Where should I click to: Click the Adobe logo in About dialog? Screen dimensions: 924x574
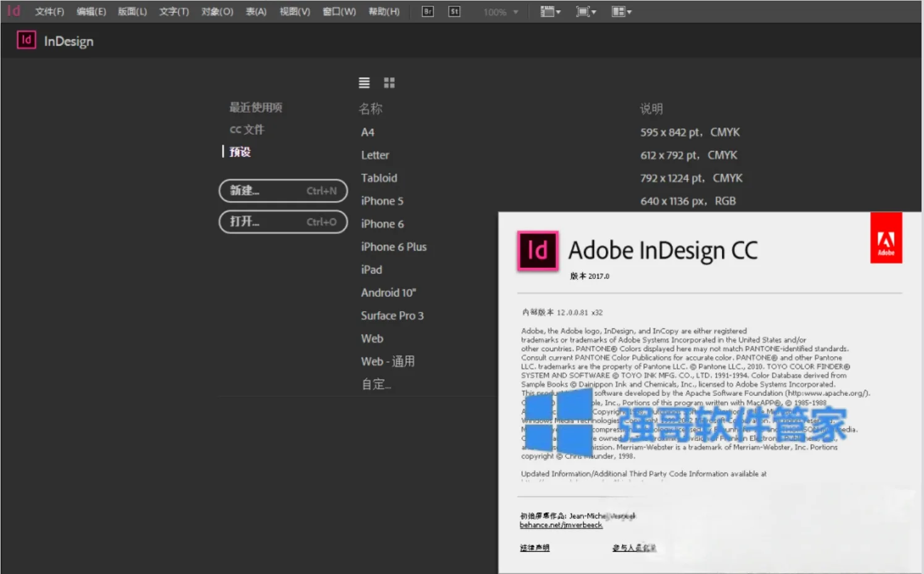[x=886, y=238]
